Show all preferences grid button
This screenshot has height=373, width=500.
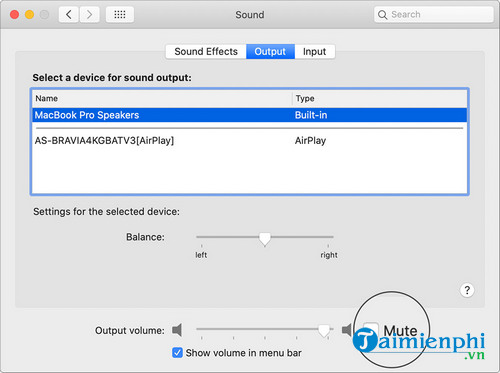(x=120, y=15)
